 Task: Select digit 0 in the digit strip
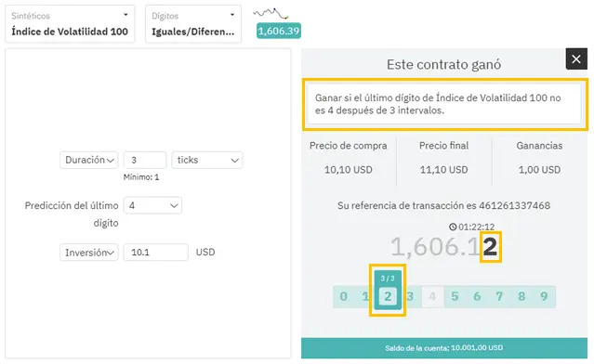[344, 296]
